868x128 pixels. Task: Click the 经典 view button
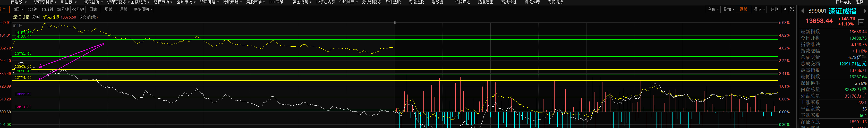click(x=774, y=10)
